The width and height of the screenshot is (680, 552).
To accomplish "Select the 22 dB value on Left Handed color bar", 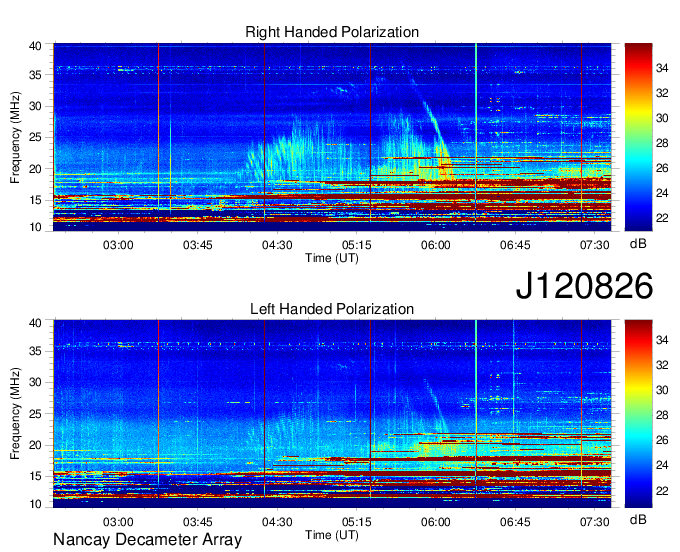I will 662,490.
